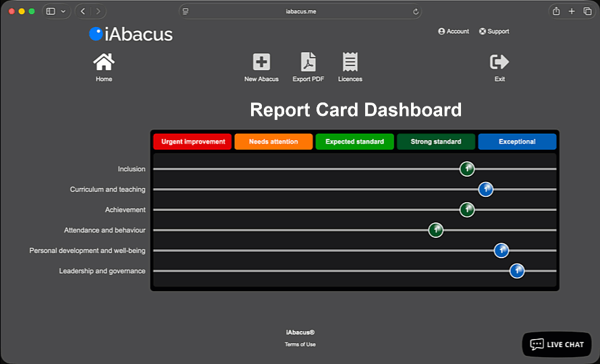The height and width of the screenshot is (364, 600).
Task: Click the Export PDF icon
Action: point(308,62)
